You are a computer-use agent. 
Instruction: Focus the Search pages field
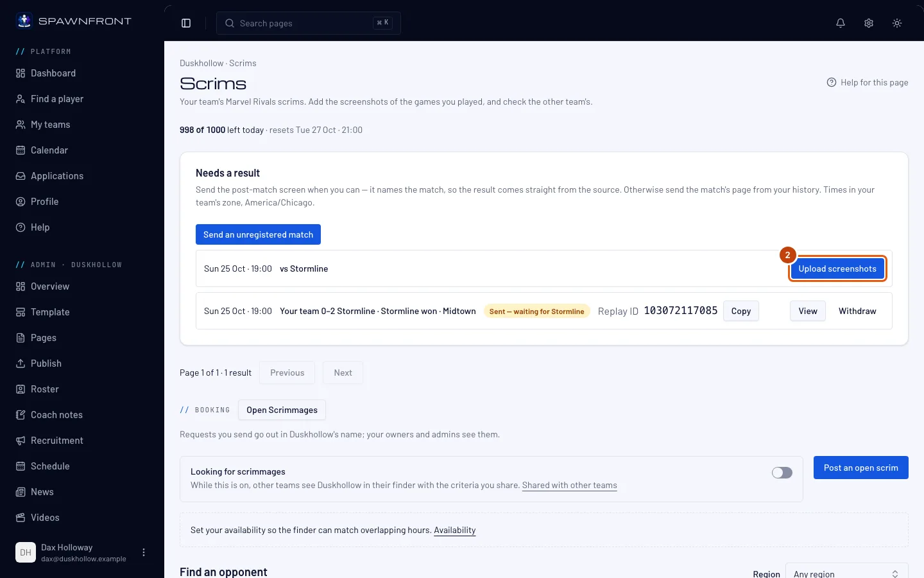point(309,23)
